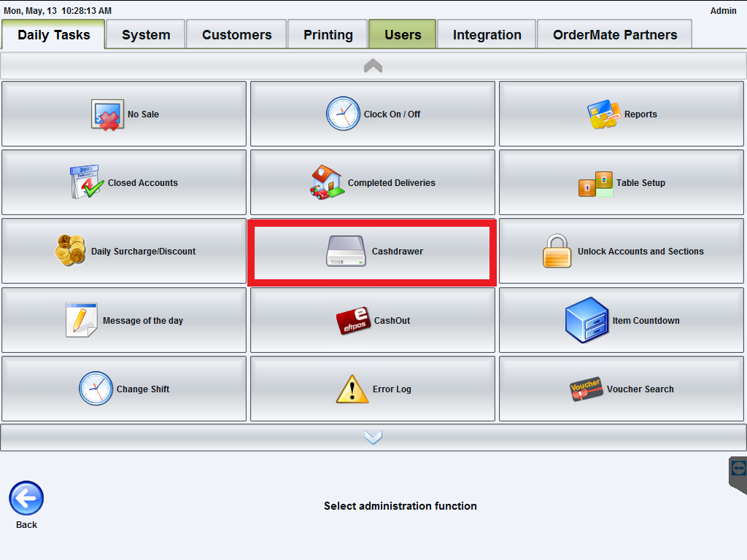
Task: Click the TeamViewer side panel handle
Action: click(738, 475)
